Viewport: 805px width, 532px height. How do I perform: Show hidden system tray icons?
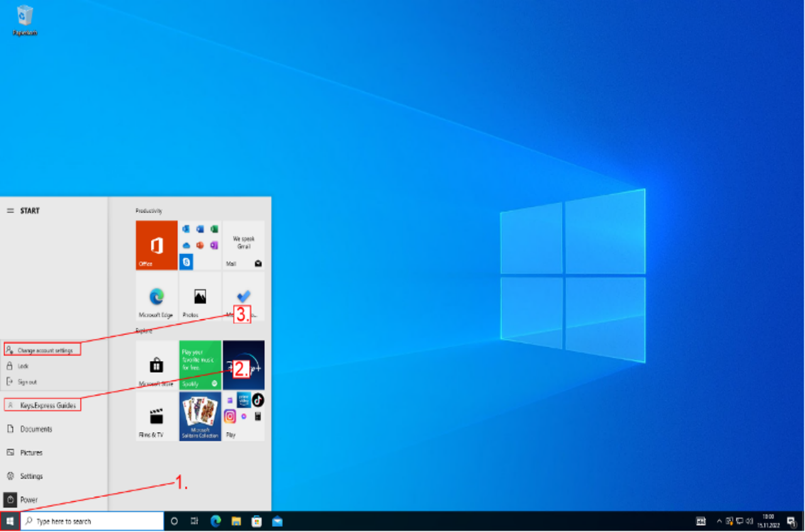coord(719,521)
